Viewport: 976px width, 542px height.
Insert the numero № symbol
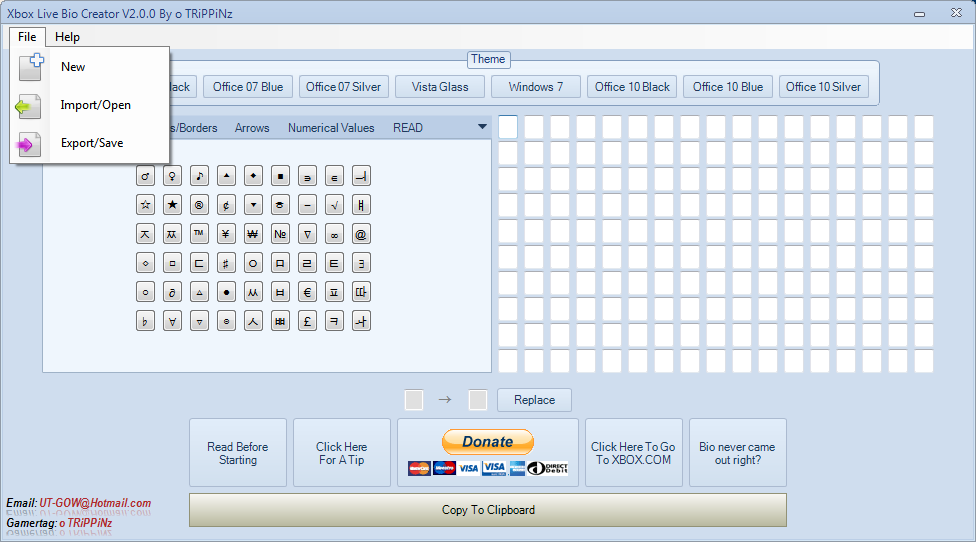point(280,234)
